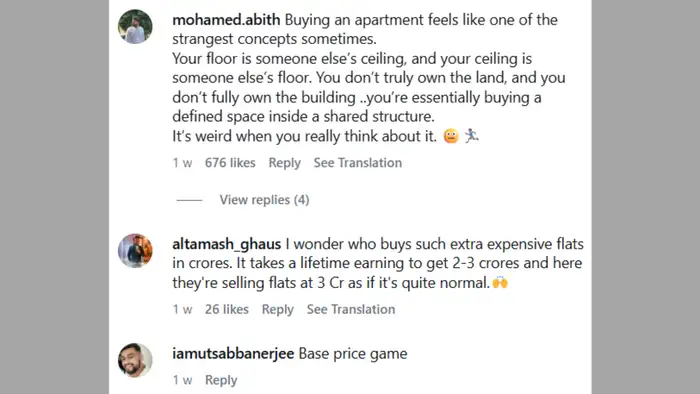Reply to altamash_ghaus's comment
The image size is (700, 394).
[277, 309]
